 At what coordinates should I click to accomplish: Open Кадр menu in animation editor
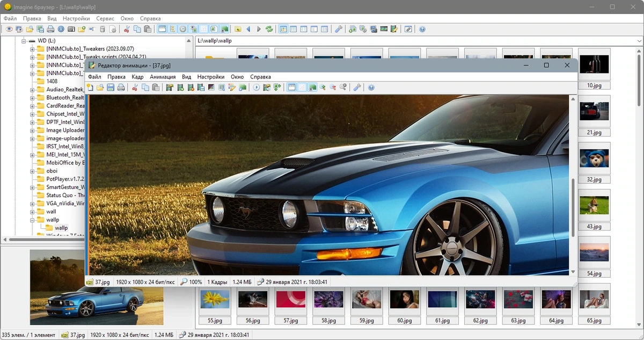coord(137,77)
